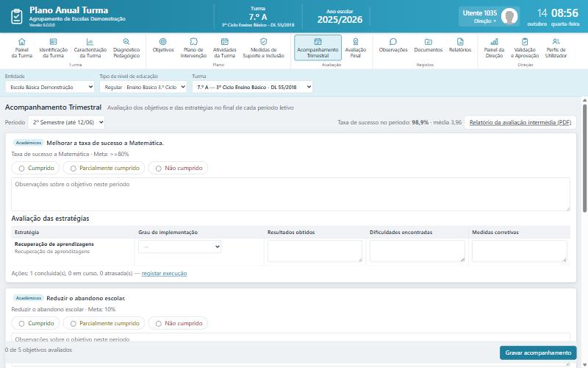Click 'Melhorar a taxa de sucesso a Matemática.' title

(x=105, y=143)
